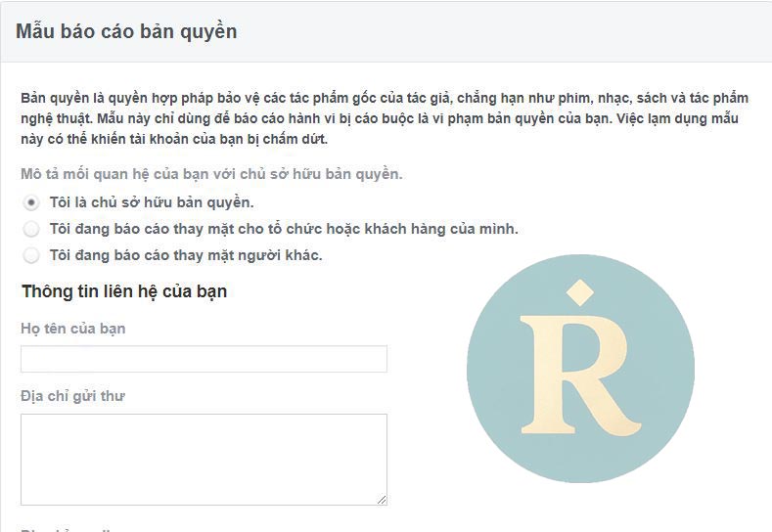
Task: Click copyright description paragraph starting 'Bản quyền là'
Action: (x=385, y=118)
